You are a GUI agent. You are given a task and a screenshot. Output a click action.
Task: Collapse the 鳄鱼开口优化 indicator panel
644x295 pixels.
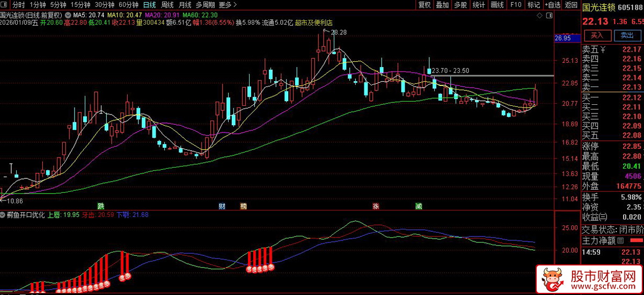point(3,214)
